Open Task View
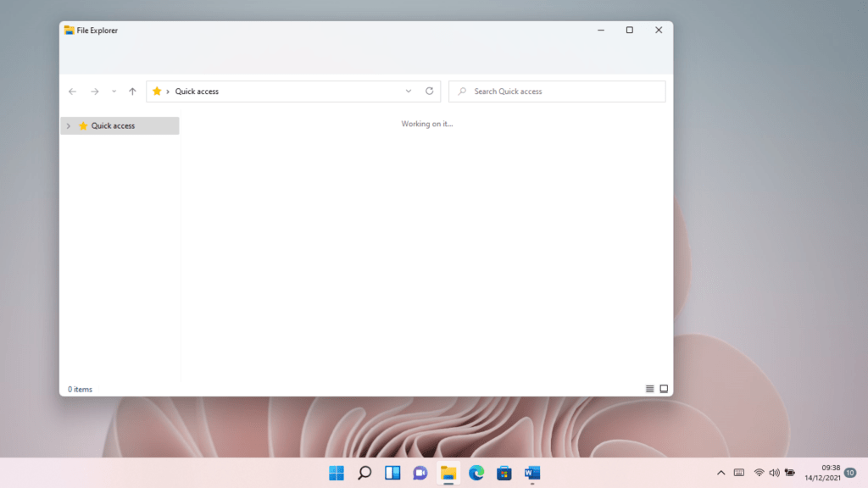 [x=392, y=473]
